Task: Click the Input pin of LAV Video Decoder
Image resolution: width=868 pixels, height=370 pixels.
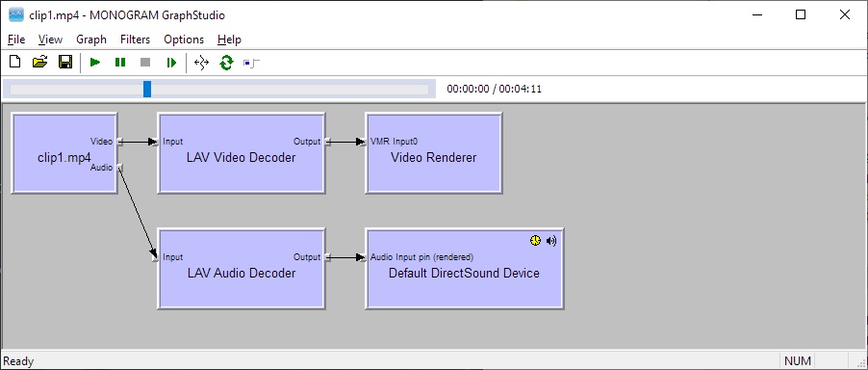Action: [x=155, y=142]
